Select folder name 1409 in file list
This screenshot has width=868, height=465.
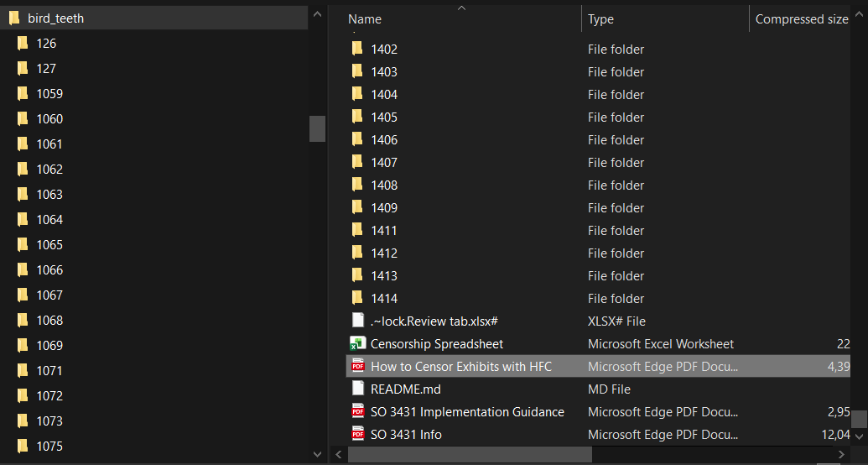[x=384, y=208]
